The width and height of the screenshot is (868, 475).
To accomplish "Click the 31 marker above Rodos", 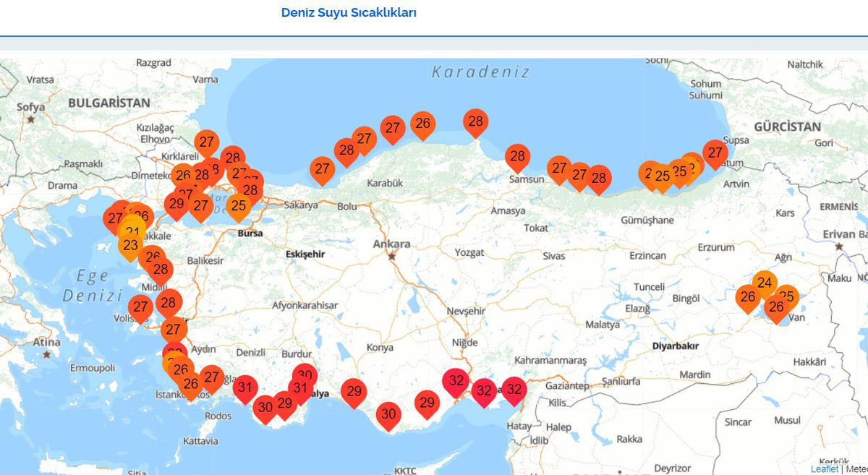I will (x=245, y=388).
